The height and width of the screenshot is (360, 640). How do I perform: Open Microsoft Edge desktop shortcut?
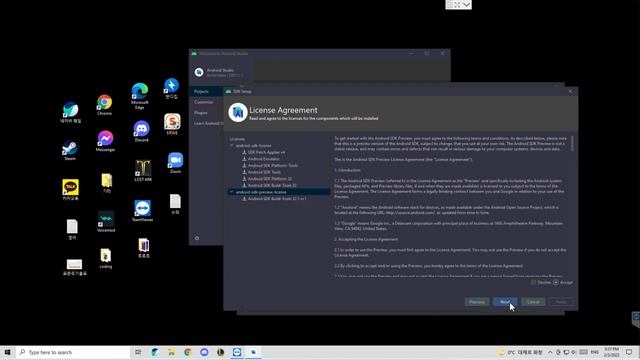(x=140, y=96)
